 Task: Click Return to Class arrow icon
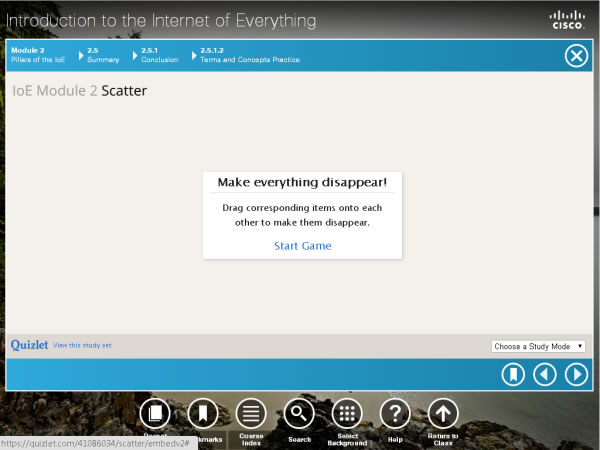(x=442, y=413)
